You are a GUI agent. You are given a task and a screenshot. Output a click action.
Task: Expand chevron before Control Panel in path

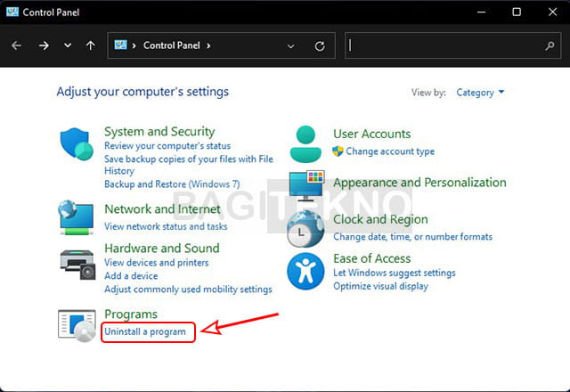click(x=134, y=45)
